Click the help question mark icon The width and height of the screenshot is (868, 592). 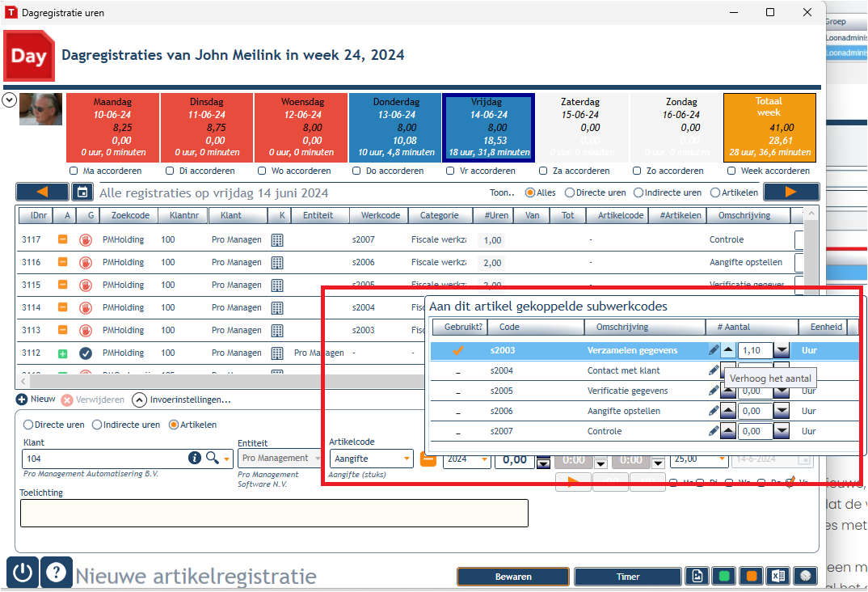tap(56, 572)
